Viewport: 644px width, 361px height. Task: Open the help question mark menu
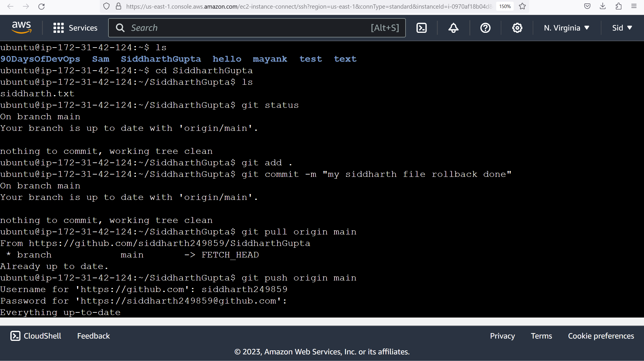click(486, 28)
